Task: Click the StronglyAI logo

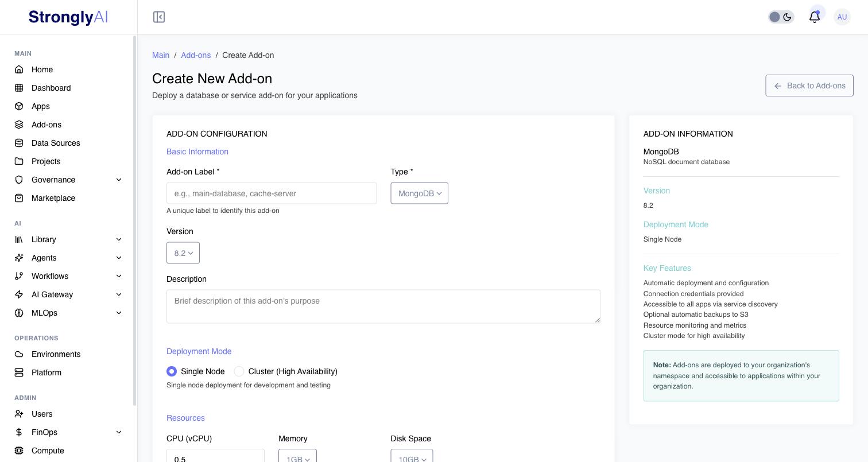Action: tap(68, 17)
